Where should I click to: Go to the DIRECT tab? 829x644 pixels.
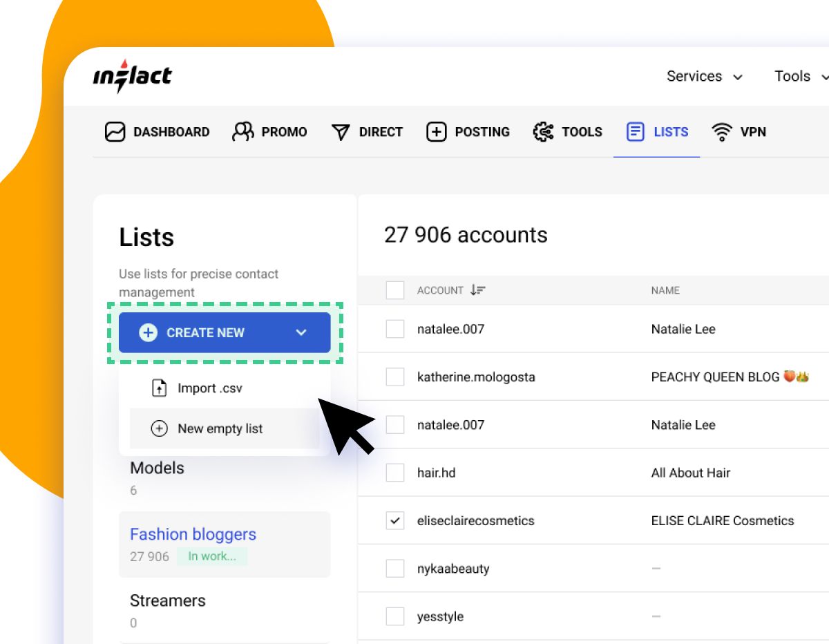[367, 131]
